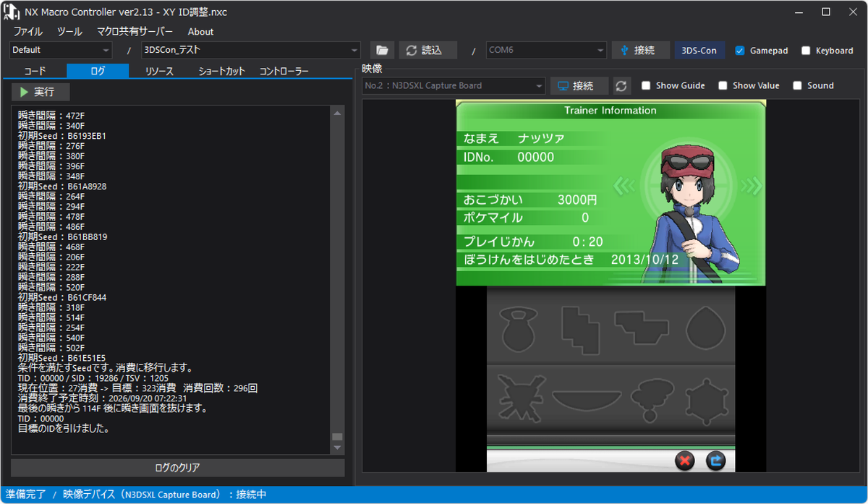Click the TID / SID / TSV log line
The height and width of the screenshot is (504, 868).
pos(93,378)
